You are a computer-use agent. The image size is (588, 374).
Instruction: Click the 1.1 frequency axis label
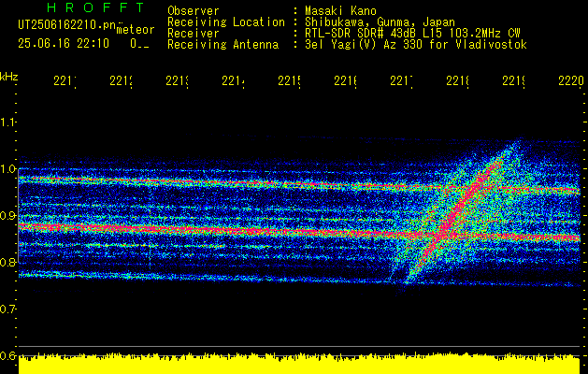pos(7,122)
